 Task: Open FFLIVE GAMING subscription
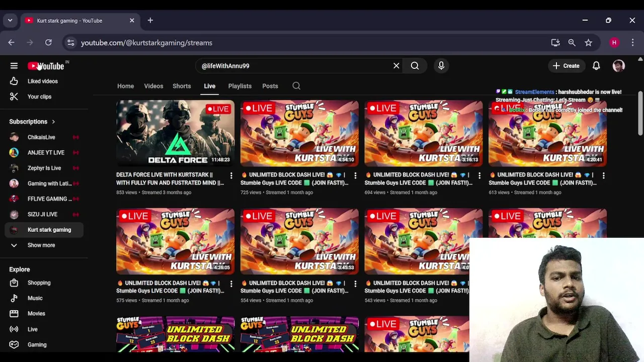pos(44,199)
